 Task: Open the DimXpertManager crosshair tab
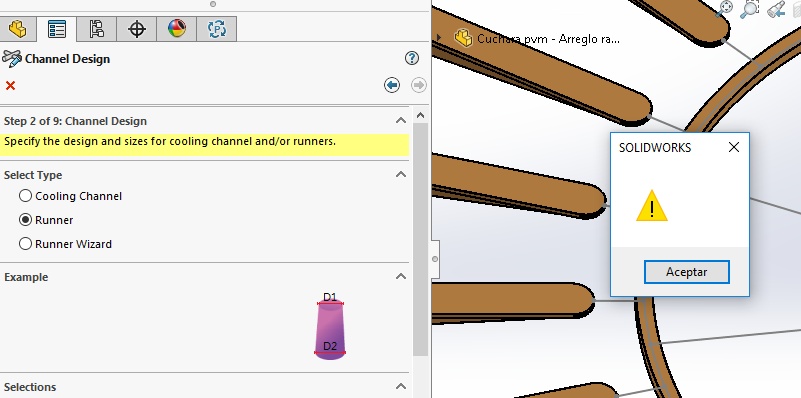136,29
